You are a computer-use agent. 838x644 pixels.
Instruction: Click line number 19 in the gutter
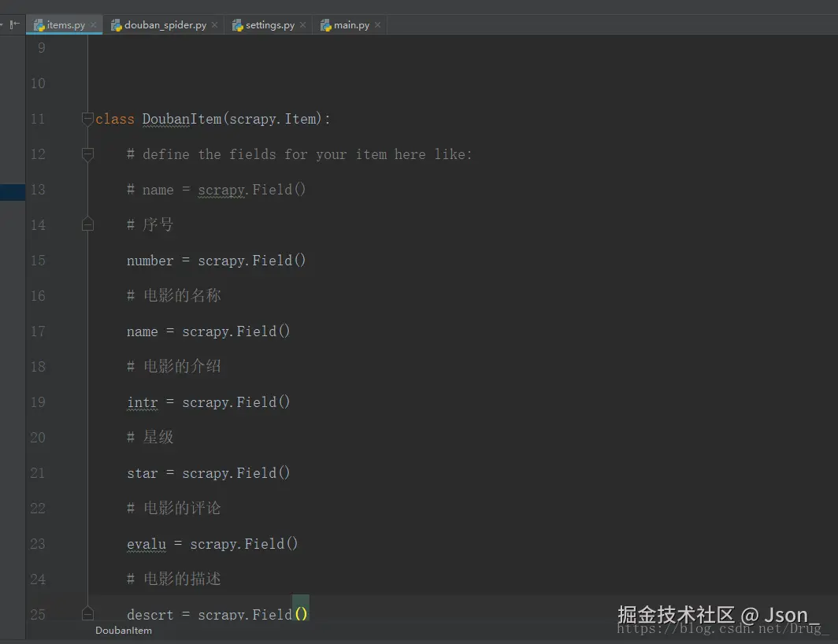38,402
